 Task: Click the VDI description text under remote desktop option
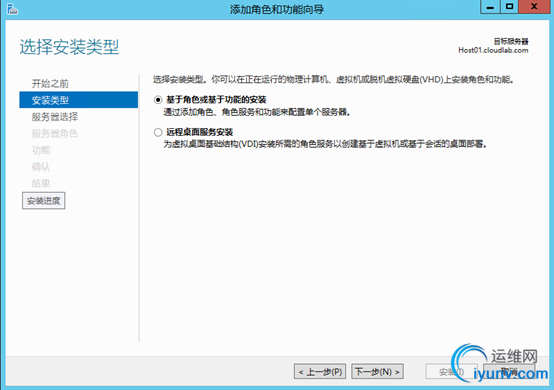pyautogui.click(x=325, y=144)
